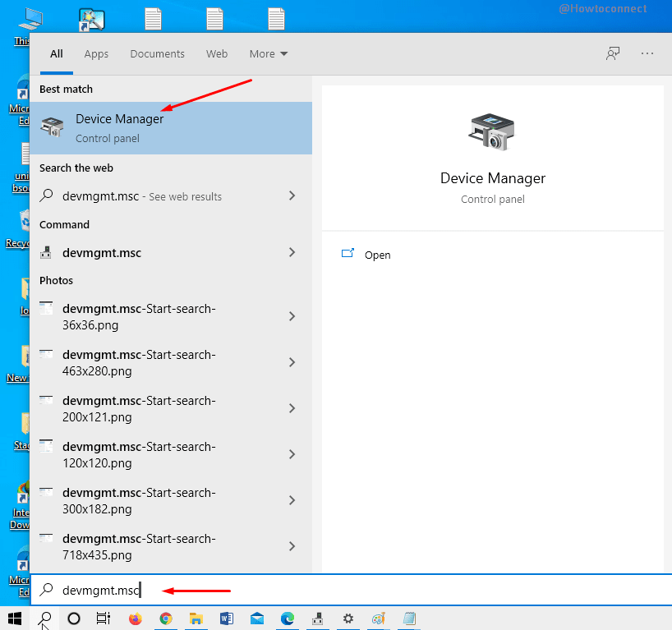Click the Open action icon
The image size is (672, 630).
point(348,253)
